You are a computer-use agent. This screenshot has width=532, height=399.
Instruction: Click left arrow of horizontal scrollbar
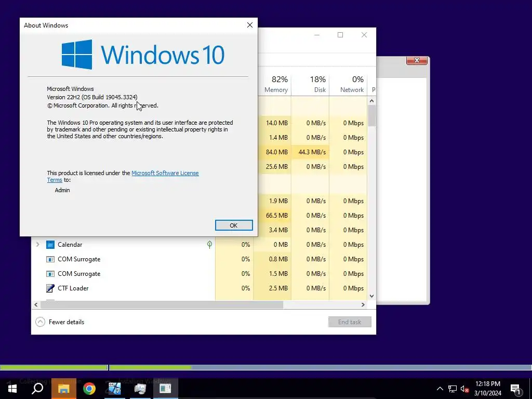(36, 304)
